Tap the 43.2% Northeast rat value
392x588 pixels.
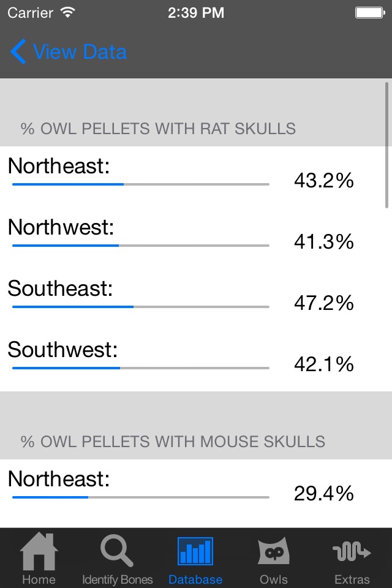[324, 180]
